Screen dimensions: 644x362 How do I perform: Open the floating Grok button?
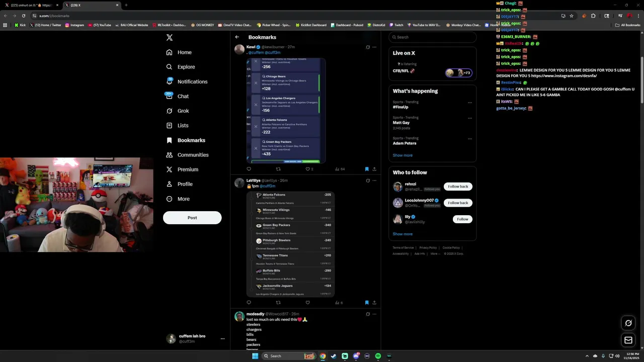coord(628,323)
